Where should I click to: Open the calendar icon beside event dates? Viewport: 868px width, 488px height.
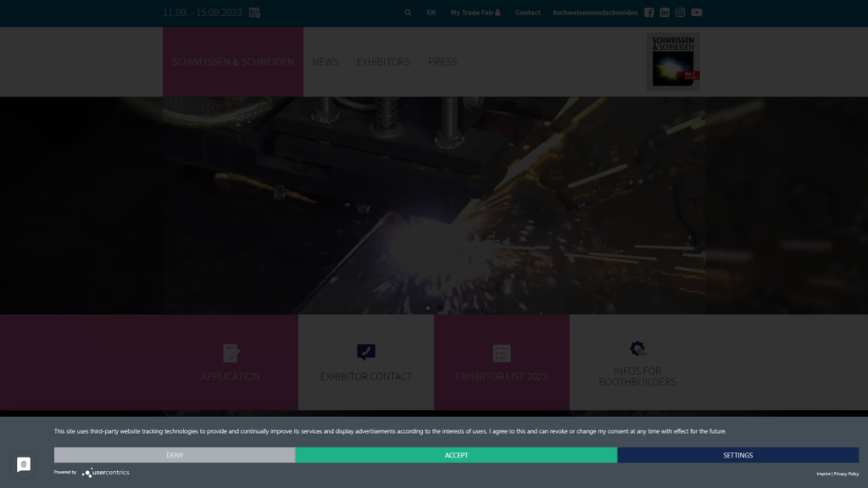tap(254, 13)
